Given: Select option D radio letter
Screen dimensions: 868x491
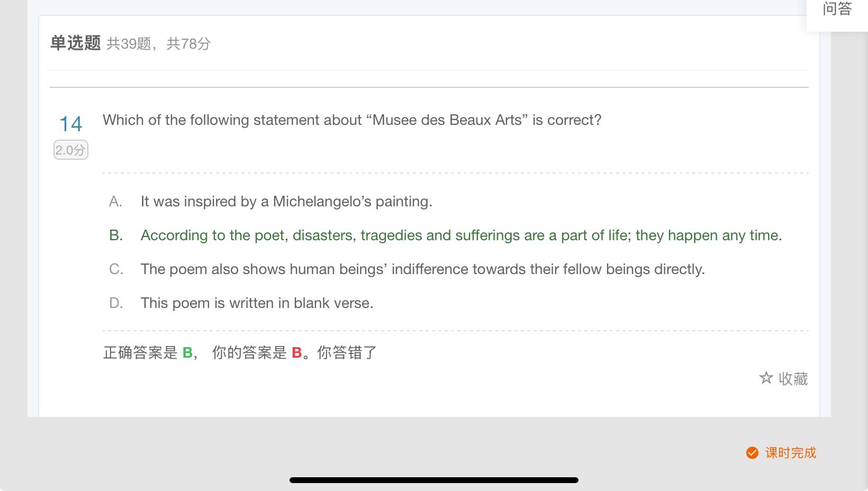Looking at the screenshot, I should point(116,303).
